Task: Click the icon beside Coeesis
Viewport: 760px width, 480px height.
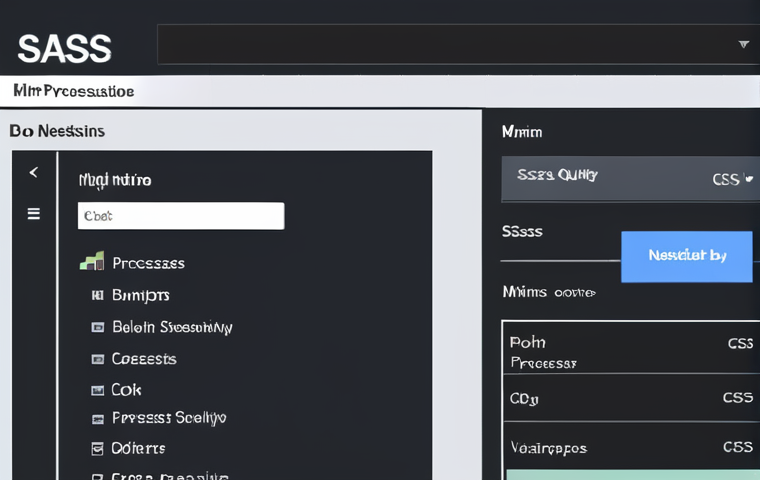Action: click(97, 359)
